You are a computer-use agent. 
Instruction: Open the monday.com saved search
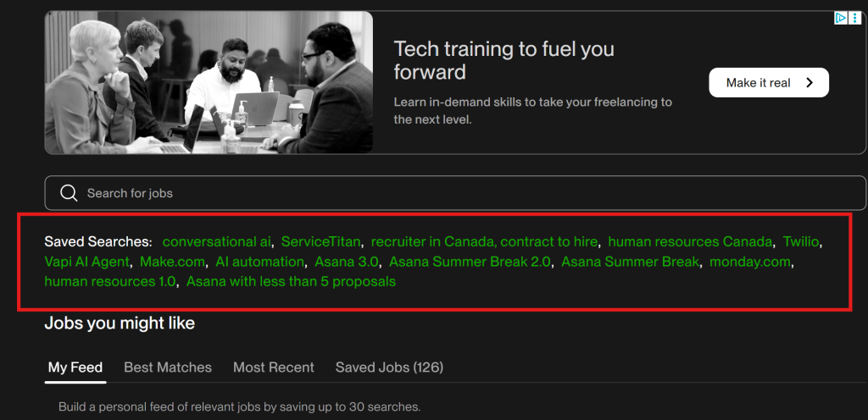pos(750,262)
